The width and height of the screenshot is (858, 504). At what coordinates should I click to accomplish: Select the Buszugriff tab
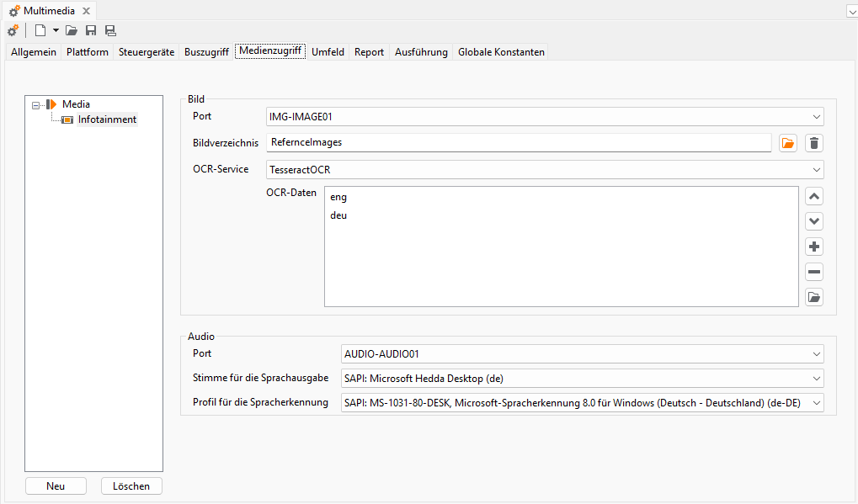click(206, 52)
